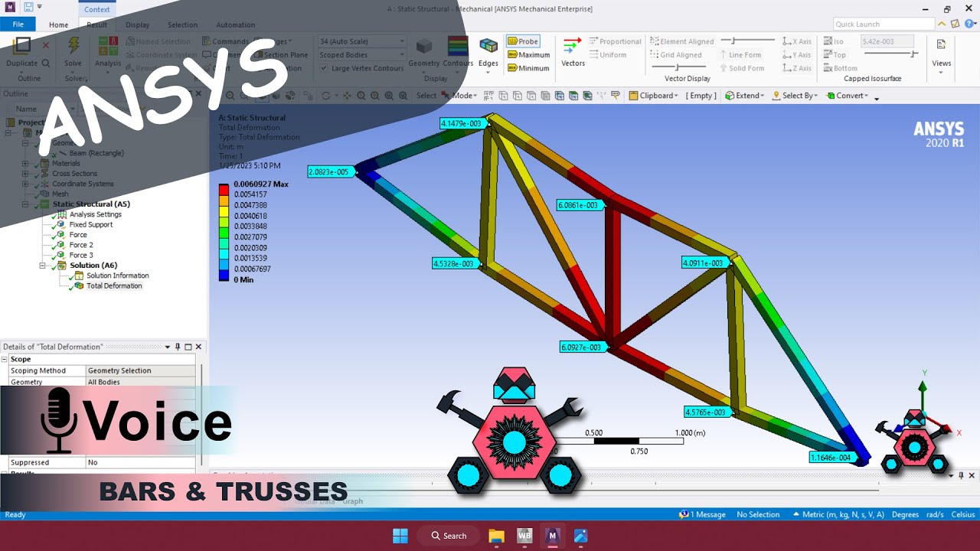This screenshot has width=980, height=551.
Task: Collapse the Solution (A6) tree node
Action: [43, 266]
